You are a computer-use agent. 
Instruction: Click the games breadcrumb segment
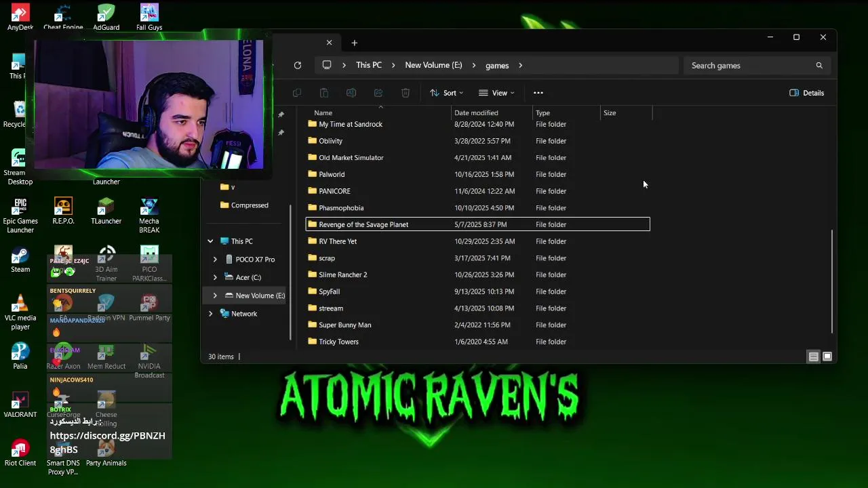point(497,66)
